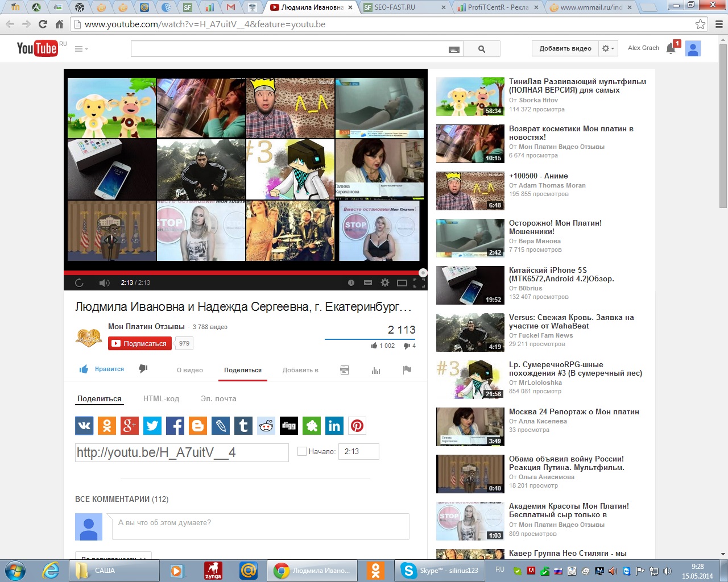Open the guide menu next to logo
The width and height of the screenshot is (728, 582).
(81, 49)
